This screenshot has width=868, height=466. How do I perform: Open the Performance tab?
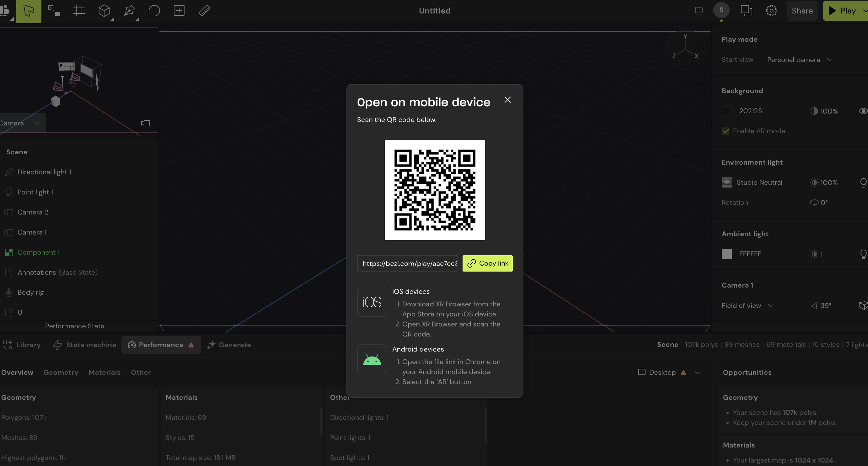[161, 345]
